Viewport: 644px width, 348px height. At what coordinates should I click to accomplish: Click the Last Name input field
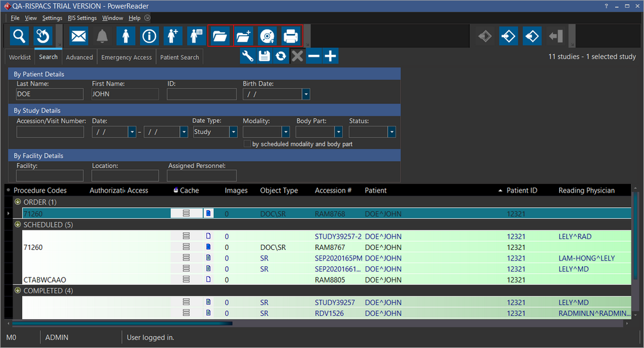(x=50, y=94)
